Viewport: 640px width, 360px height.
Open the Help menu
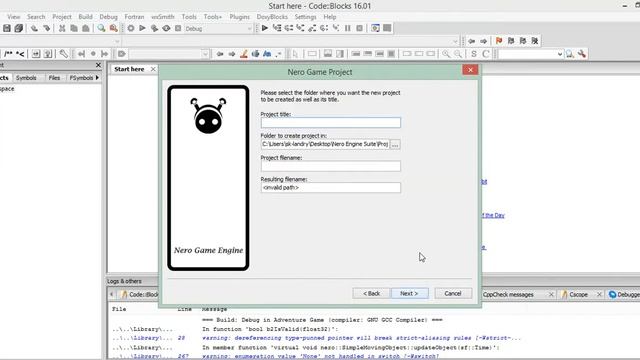click(330, 17)
